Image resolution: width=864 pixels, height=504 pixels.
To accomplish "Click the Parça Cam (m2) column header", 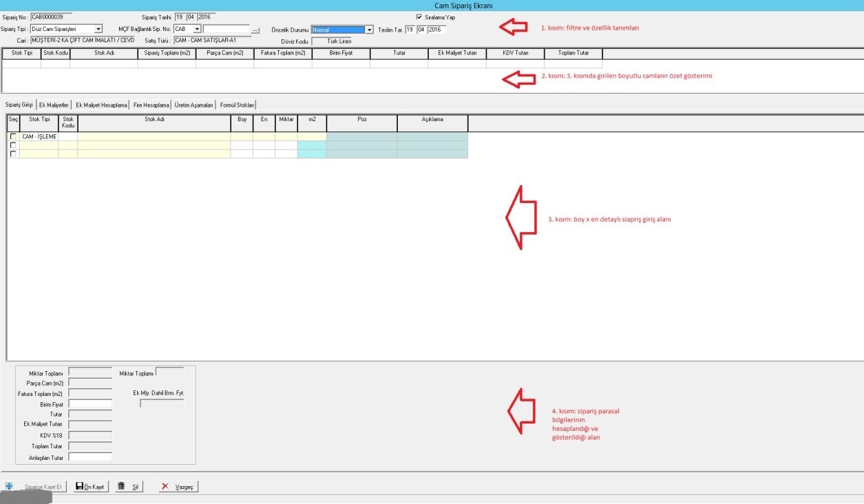I will click(x=225, y=53).
